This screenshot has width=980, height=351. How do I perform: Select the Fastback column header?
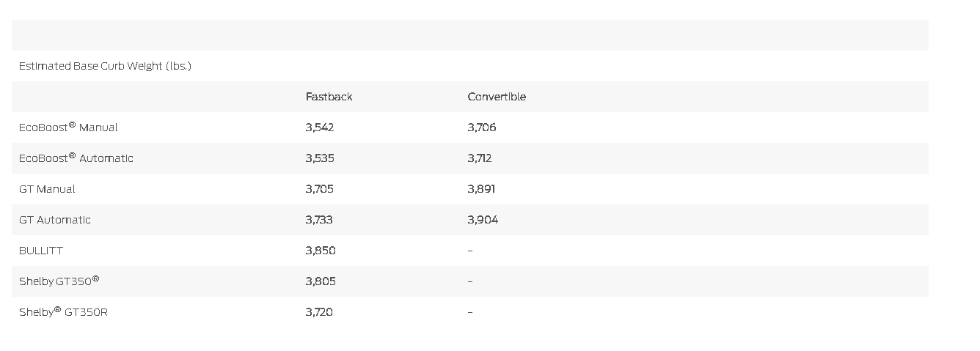[x=329, y=97]
